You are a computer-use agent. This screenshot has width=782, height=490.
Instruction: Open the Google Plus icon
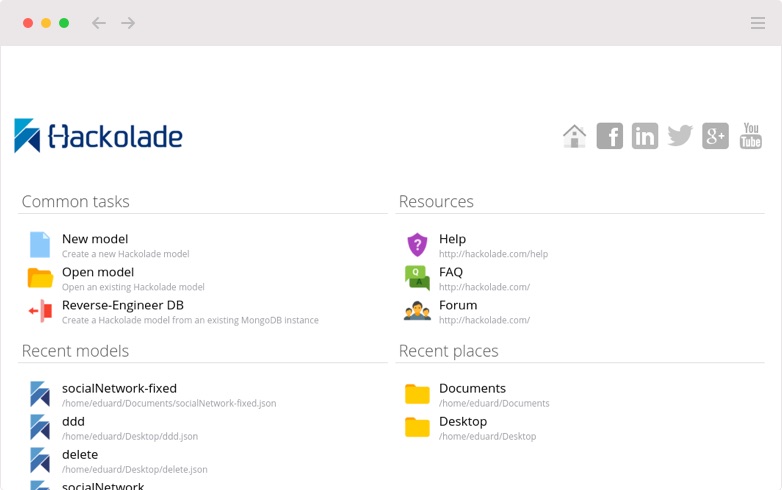coord(715,136)
